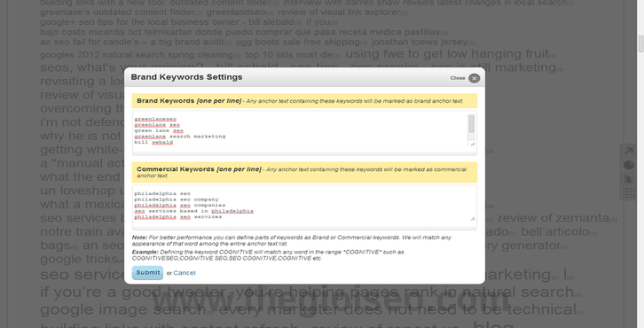Click the Commercial Keywords textarea resize grip
644x328 pixels.
coord(472,219)
